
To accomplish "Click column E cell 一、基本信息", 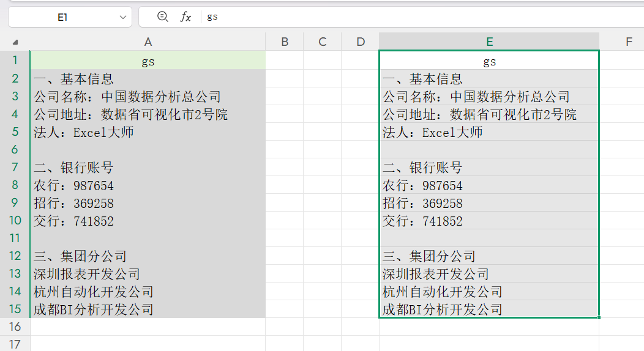I will tap(489, 78).
